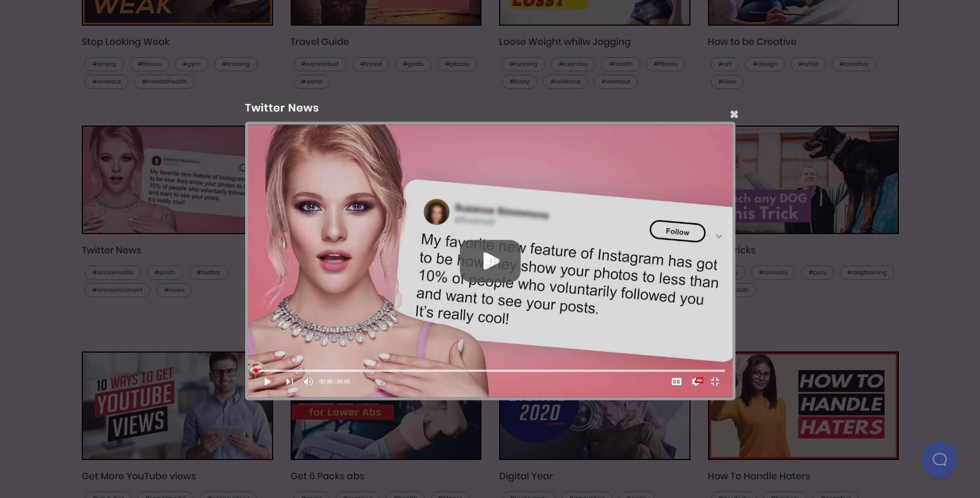Image resolution: width=980 pixels, height=498 pixels.
Task: Click the Get More YouTube views title
Action: click(139, 476)
